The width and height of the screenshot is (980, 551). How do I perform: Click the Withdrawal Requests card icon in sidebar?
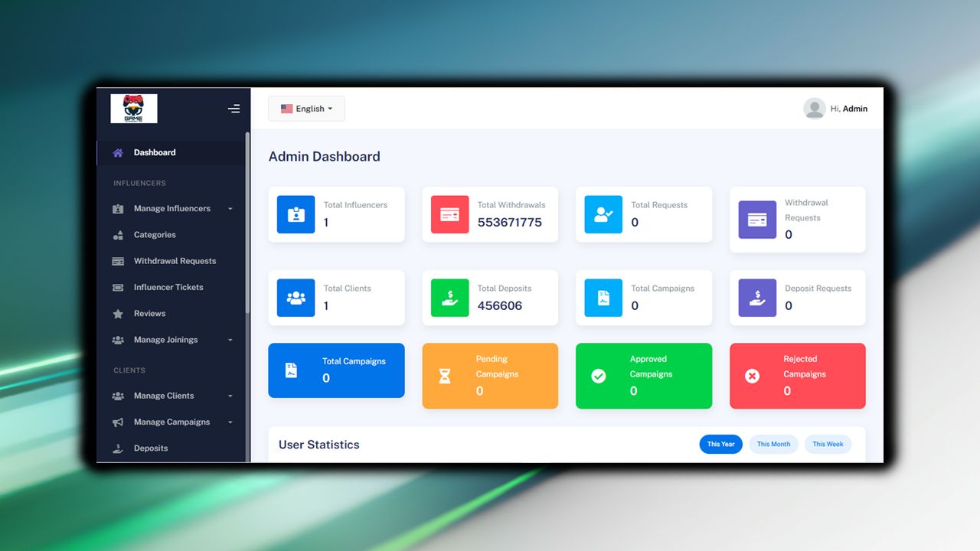tap(118, 261)
